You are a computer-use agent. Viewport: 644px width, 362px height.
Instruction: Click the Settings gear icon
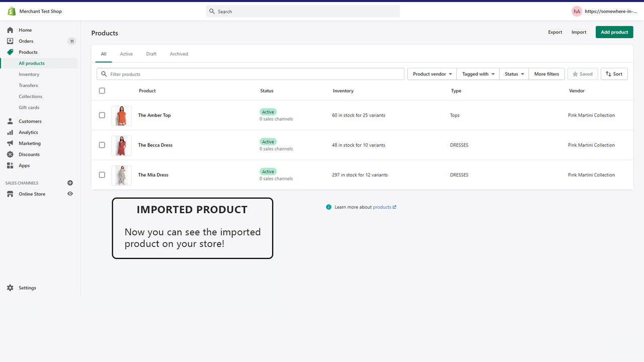click(10, 288)
